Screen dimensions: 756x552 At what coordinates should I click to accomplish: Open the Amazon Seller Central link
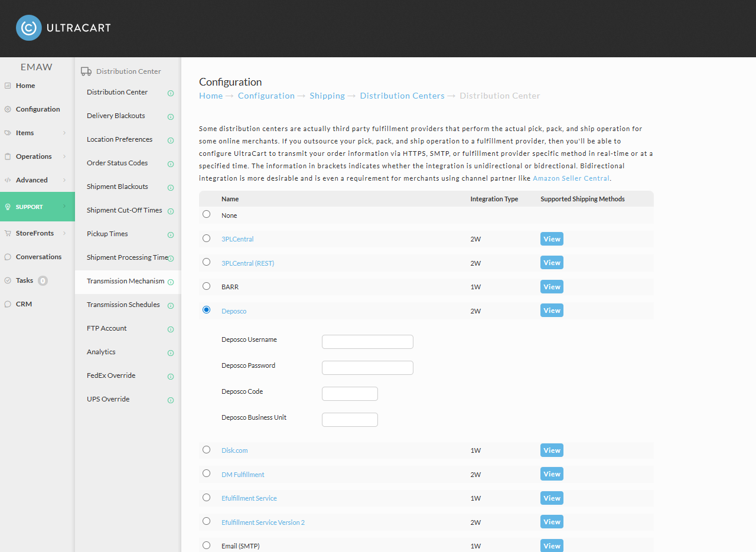[571, 178]
